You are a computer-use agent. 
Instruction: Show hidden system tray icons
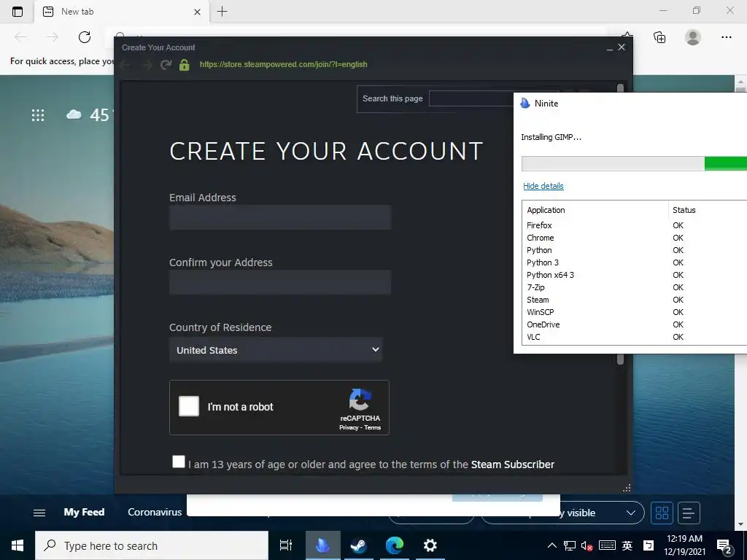coord(551,545)
